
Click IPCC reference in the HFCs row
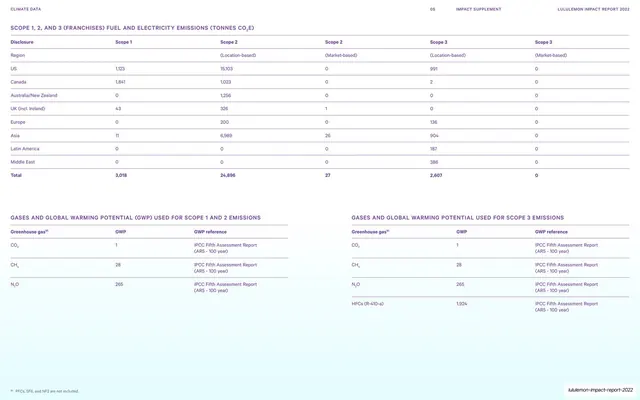click(x=567, y=307)
